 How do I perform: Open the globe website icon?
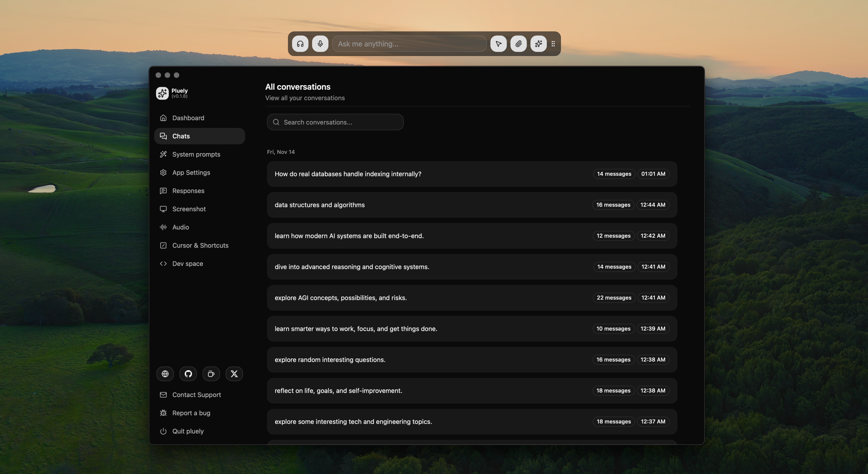165,374
